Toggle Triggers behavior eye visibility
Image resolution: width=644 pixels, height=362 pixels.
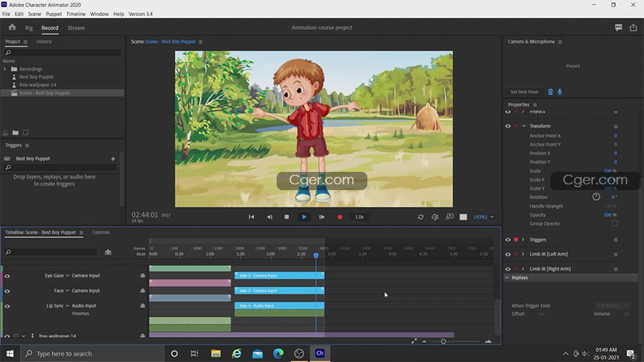coord(508,240)
